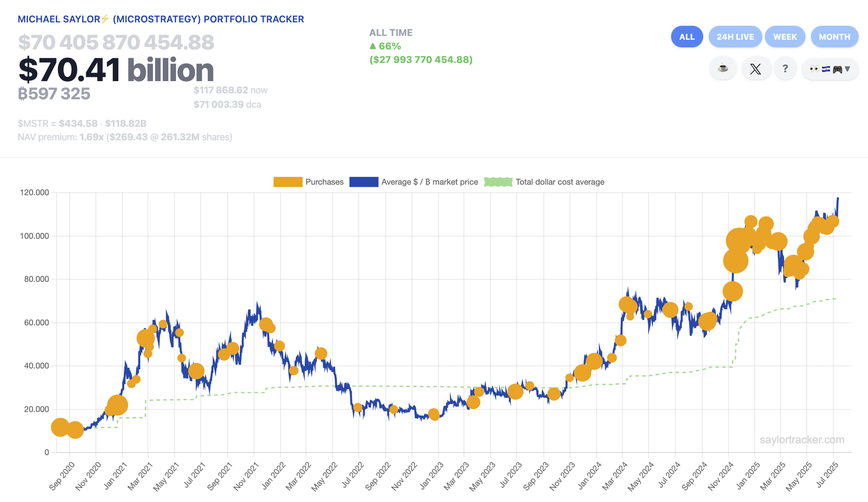Viewport: 868px width, 502px height.
Task: Click the coffee cup donate icon
Action: 723,68
